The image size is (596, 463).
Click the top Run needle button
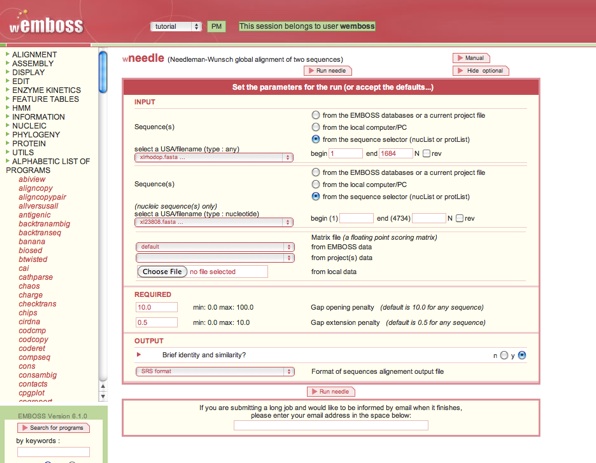coord(327,71)
